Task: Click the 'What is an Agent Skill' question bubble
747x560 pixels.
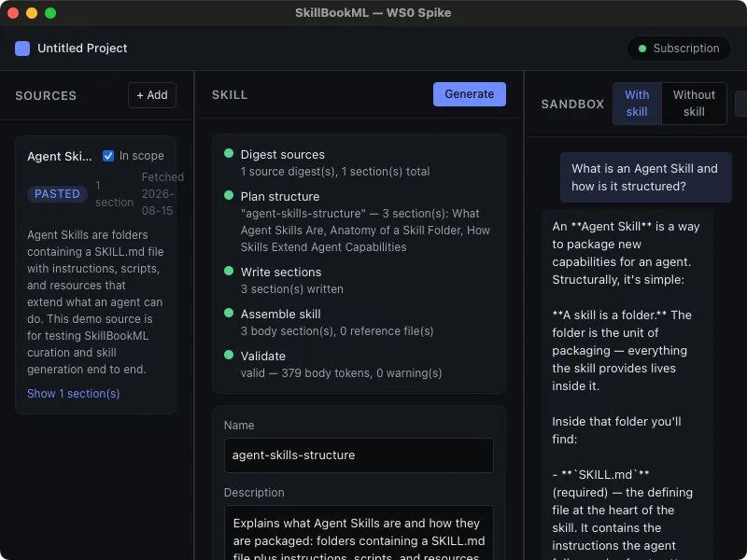Action: tap(646, 177)
